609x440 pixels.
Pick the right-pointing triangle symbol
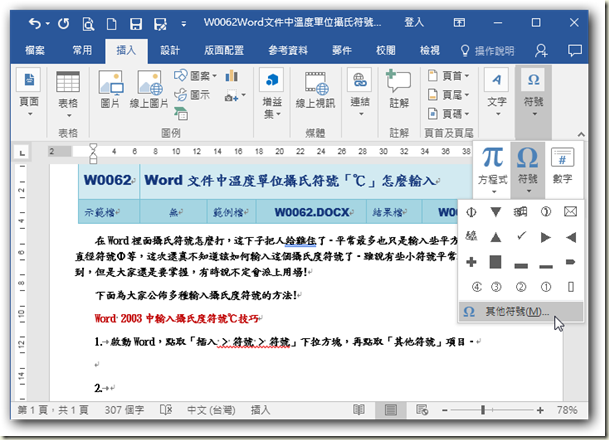546,237
